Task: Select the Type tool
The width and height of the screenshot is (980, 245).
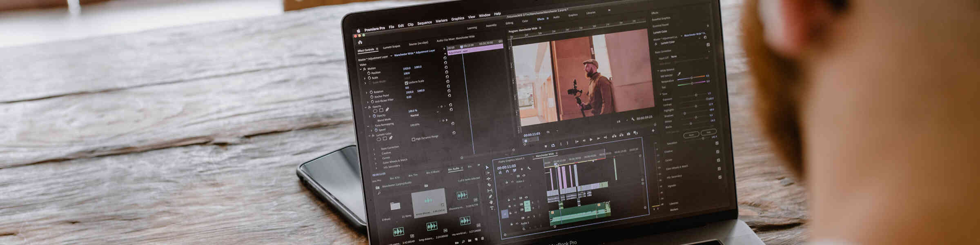Action: click(x=492, y=208)
